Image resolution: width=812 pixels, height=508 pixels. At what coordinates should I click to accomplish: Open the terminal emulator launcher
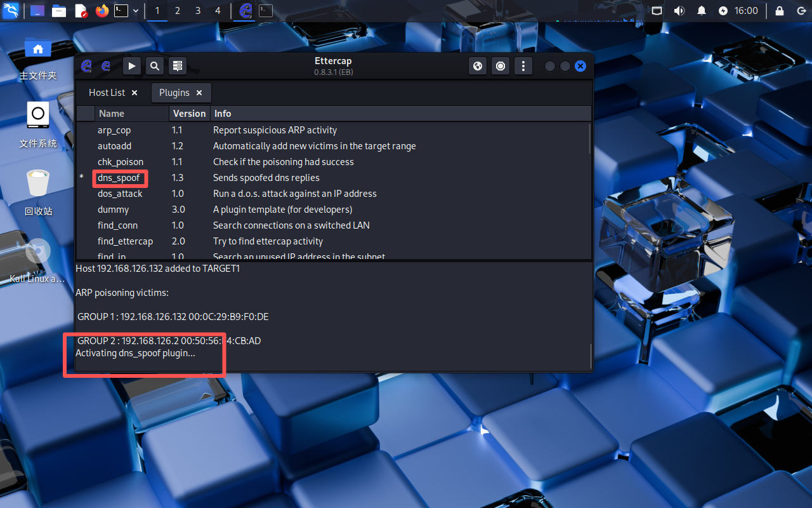[121, 11]
